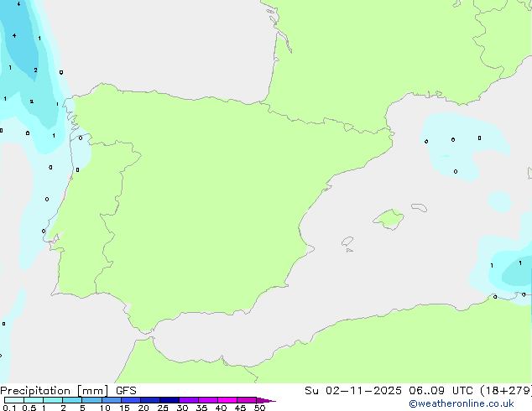532x411 pixels.
Task: Click the '(18+279)' forecast run text
Action: [506, 391]
